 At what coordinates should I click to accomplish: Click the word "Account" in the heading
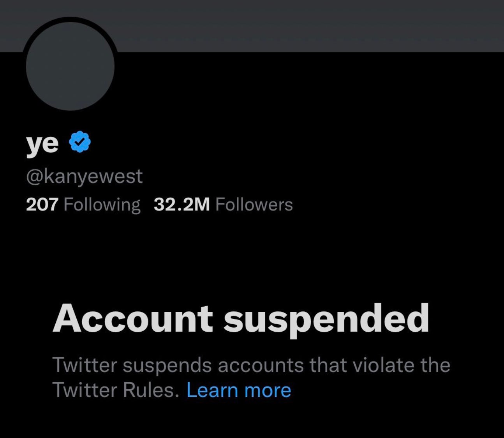tap(133, 319)
